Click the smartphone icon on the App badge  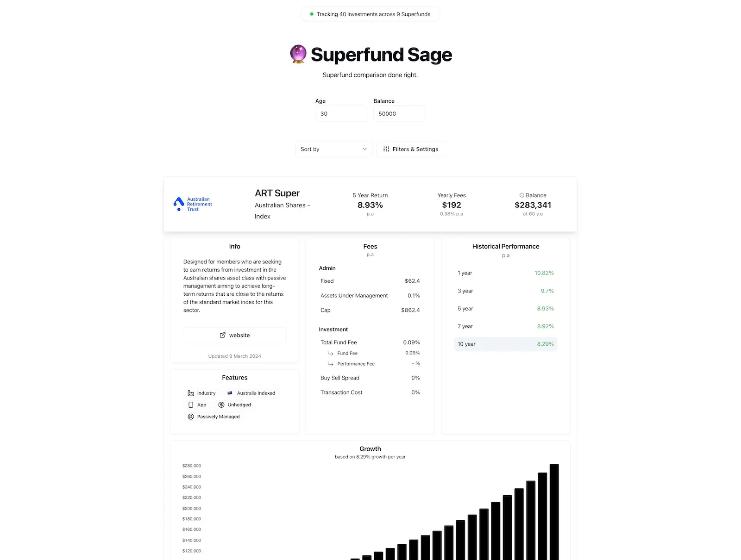coord(191,404)
